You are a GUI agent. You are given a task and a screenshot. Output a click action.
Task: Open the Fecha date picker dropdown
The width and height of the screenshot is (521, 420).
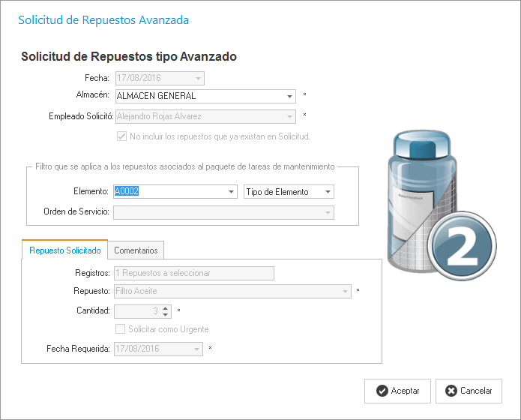click(x=198, y=78)
